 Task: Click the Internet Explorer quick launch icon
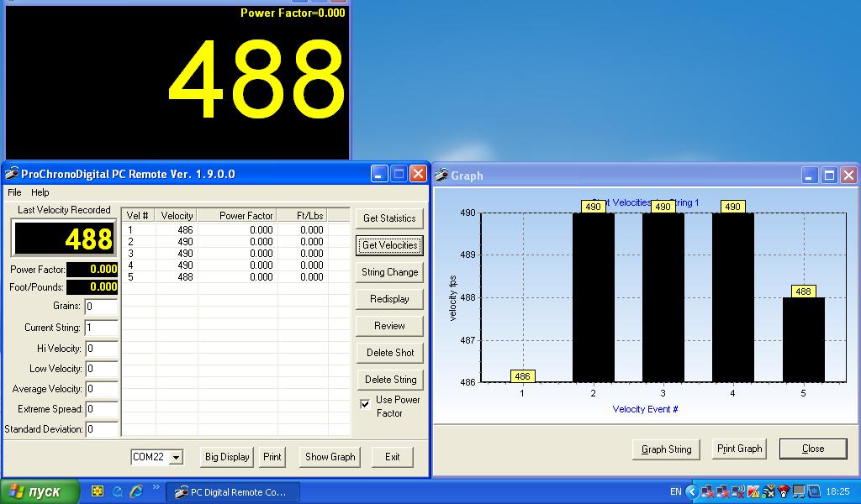tap(136, 491)
